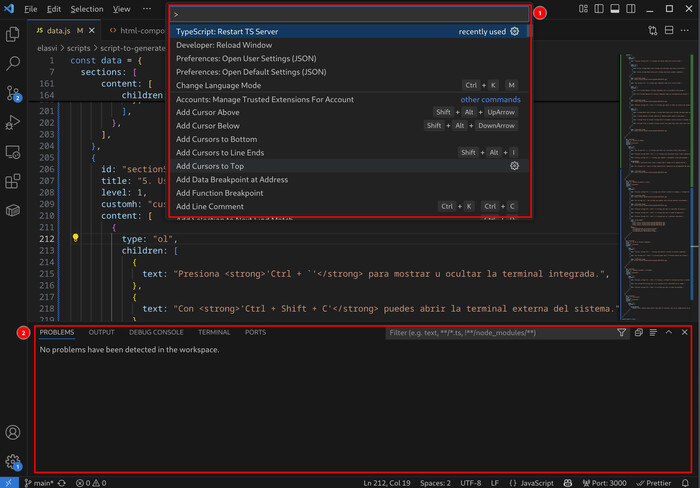Click the command palette input field

350,14
